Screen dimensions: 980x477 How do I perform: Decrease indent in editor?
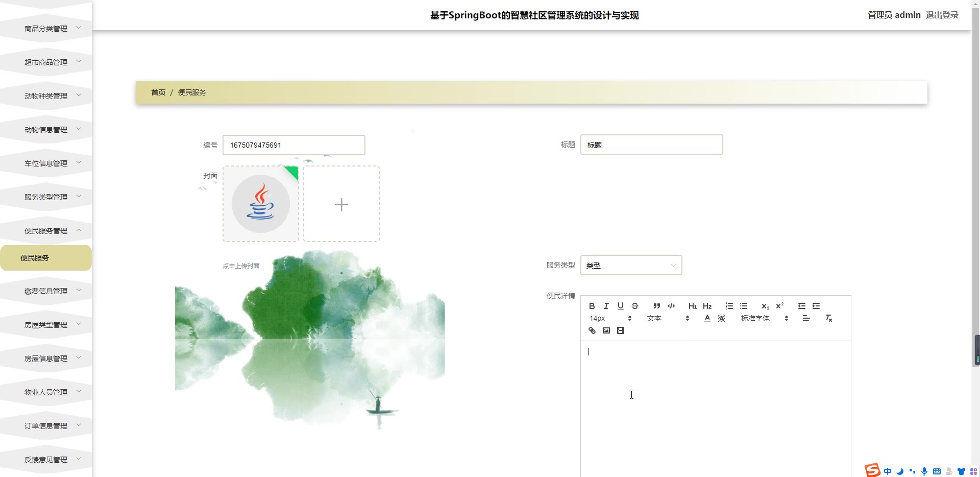pos(802,306)
